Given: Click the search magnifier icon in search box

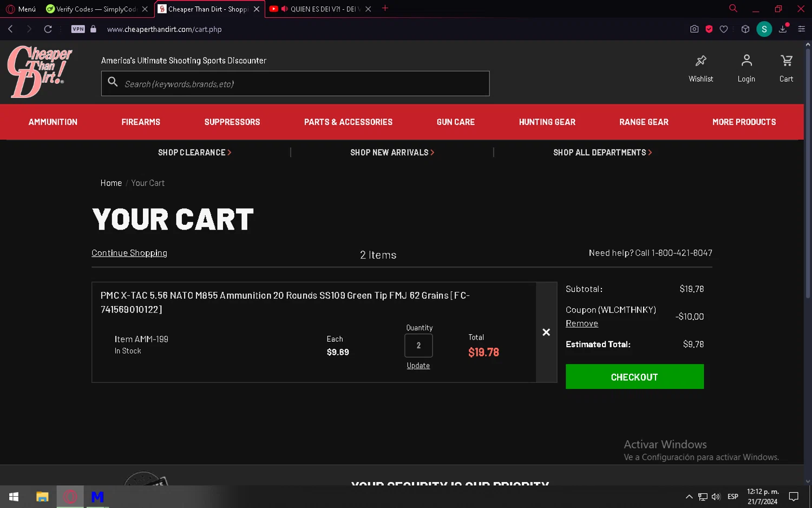Looking at the screenshot, I should (x=113, y=82).
